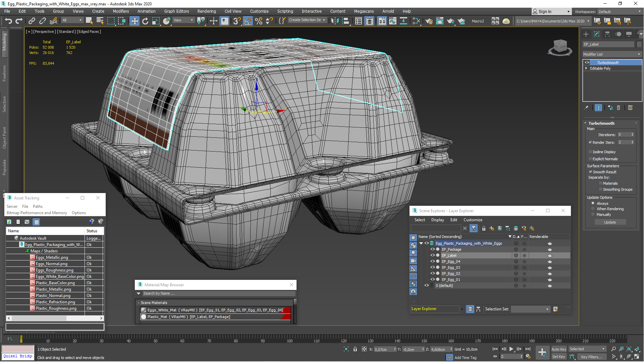644x362 pixels.
Task: Hide EP_Package using its eye icon
Action: [x=432, y=249]
